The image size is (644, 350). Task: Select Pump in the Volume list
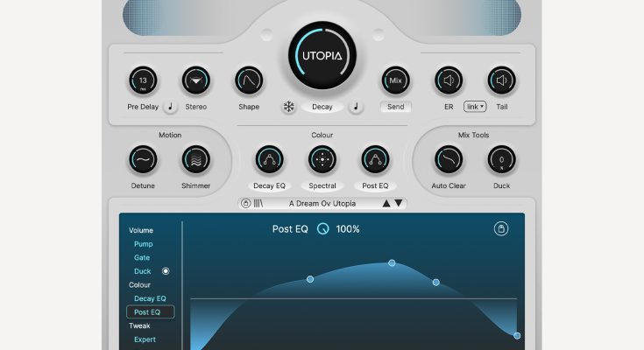tap(144, 244)
